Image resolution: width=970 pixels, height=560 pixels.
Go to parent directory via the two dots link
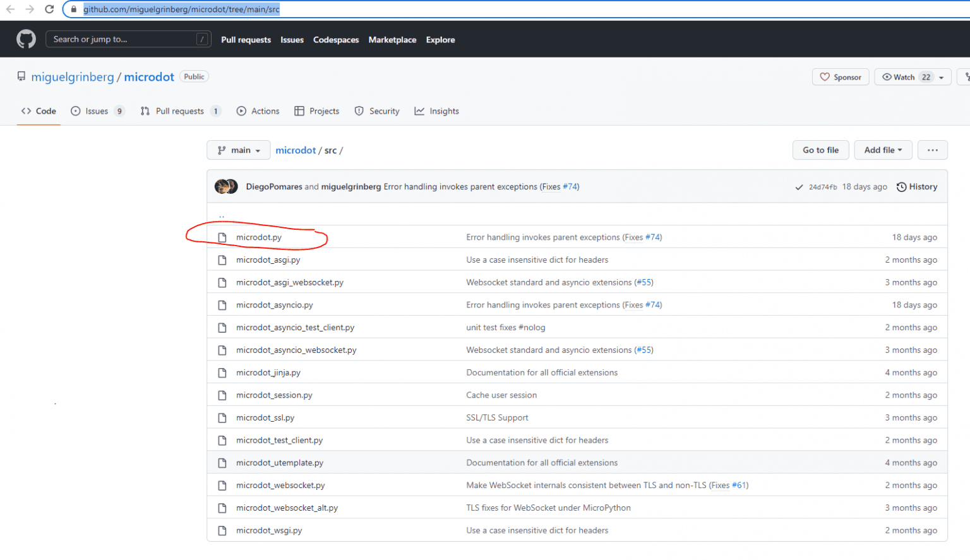[x=222, y=215]
